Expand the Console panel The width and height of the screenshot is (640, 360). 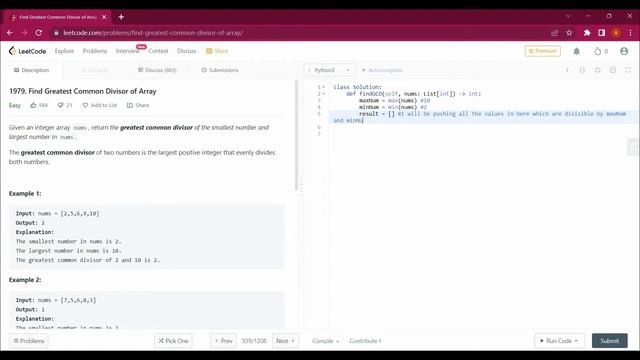click(325, 341)
